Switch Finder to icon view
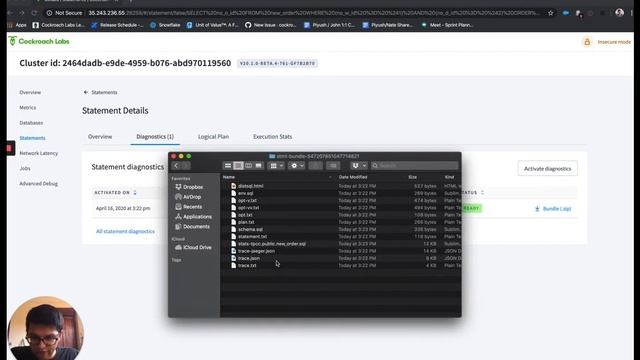640x360 pixels. [x=228, y=166]
